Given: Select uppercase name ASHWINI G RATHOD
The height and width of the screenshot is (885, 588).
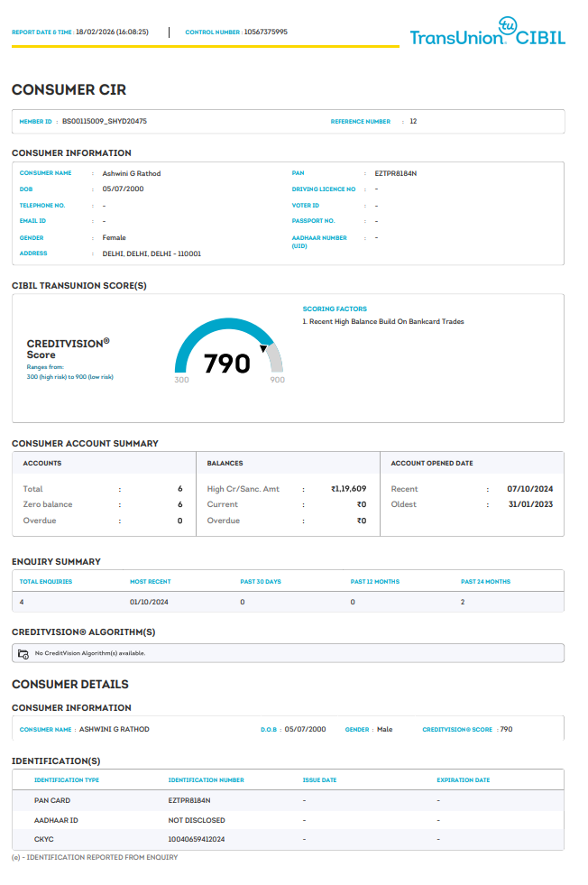Looking at the screenshot, I should click(x=114, y=729).
